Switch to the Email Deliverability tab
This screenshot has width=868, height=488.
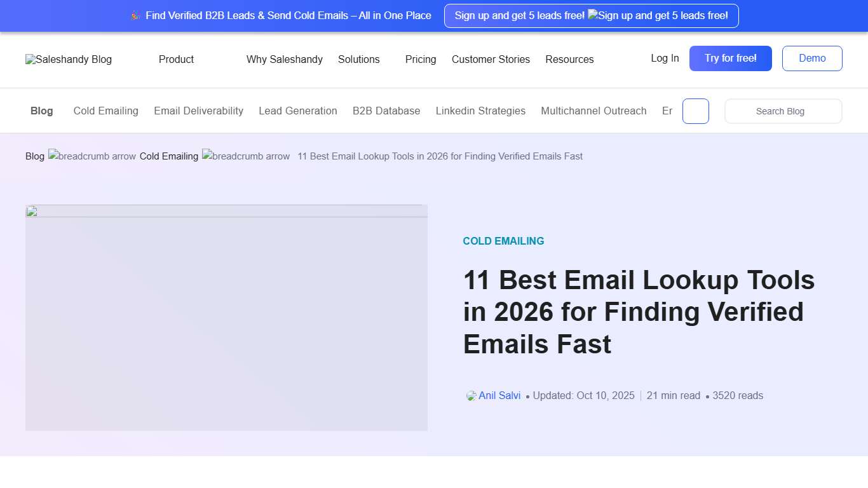(198, 111)
